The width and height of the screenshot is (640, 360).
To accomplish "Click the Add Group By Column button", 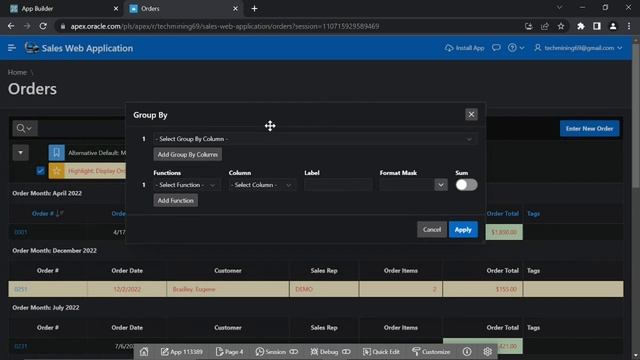I will tap(188, 154).
